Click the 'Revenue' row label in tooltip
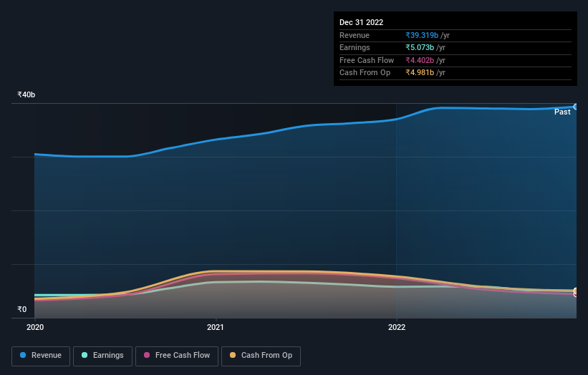 click(x=355, y=35)
